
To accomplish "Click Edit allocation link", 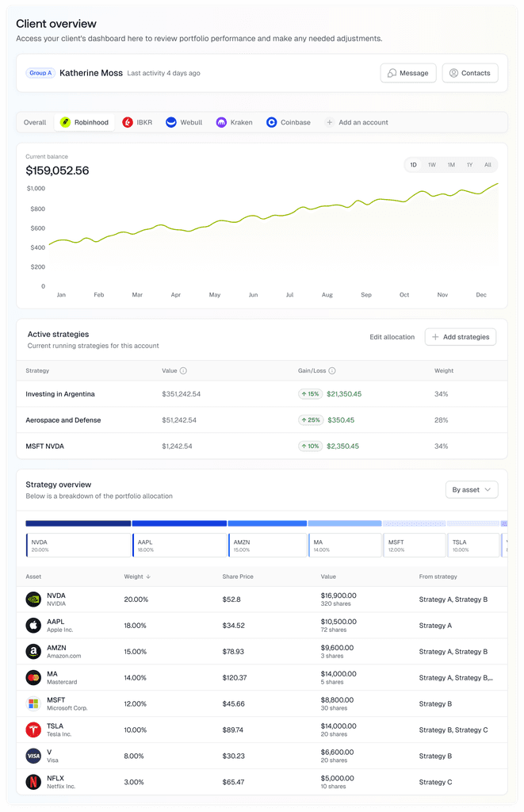I will [x=392, y=337].
